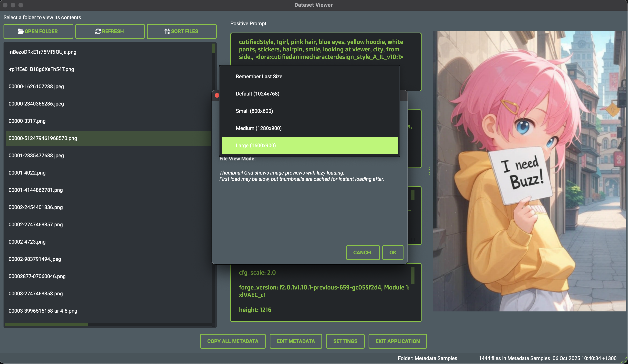Screen dimensions: 628x364
Task: Pick Small (800x600) from size list
Action: [254, 111]
